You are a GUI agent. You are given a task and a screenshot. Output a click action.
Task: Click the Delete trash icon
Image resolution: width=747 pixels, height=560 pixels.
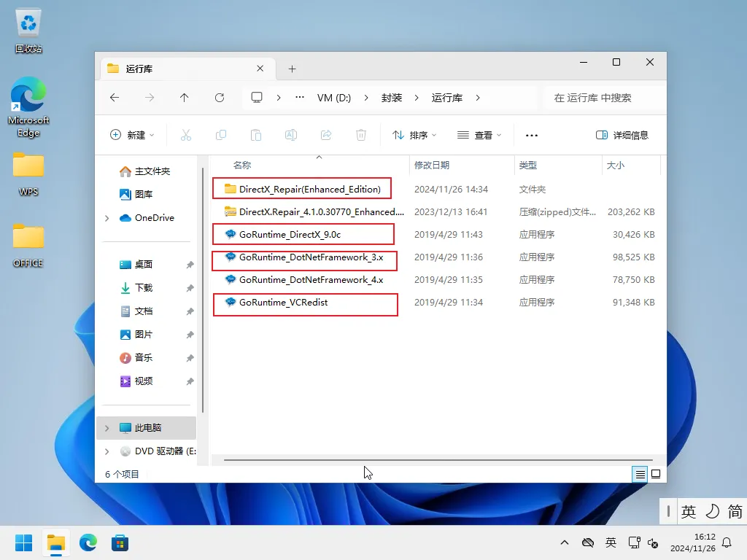361,135
